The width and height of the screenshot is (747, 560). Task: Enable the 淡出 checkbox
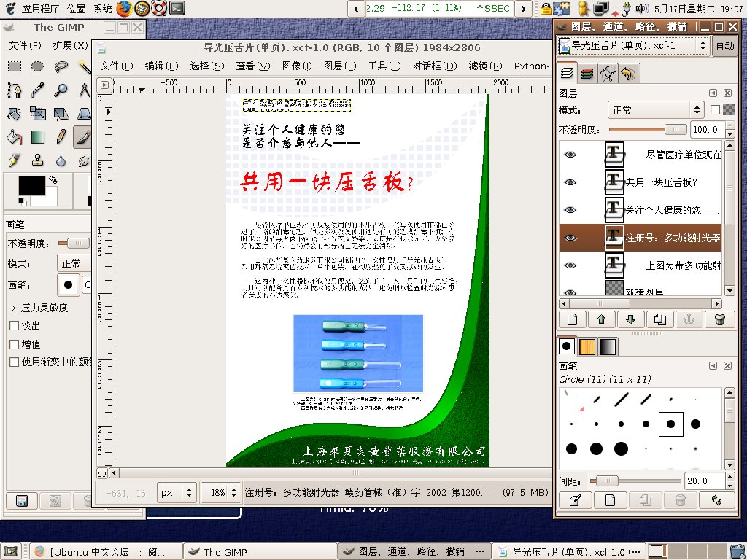[x=15, y=326]
